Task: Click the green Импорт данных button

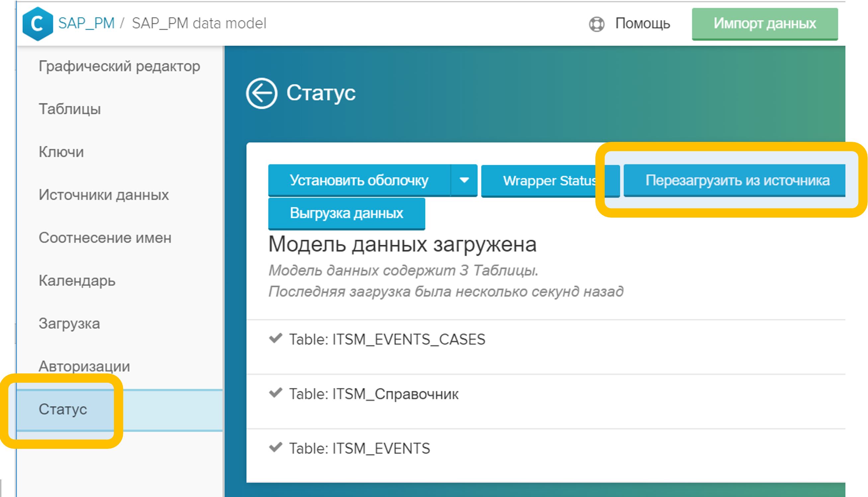Action: (765, 24)
